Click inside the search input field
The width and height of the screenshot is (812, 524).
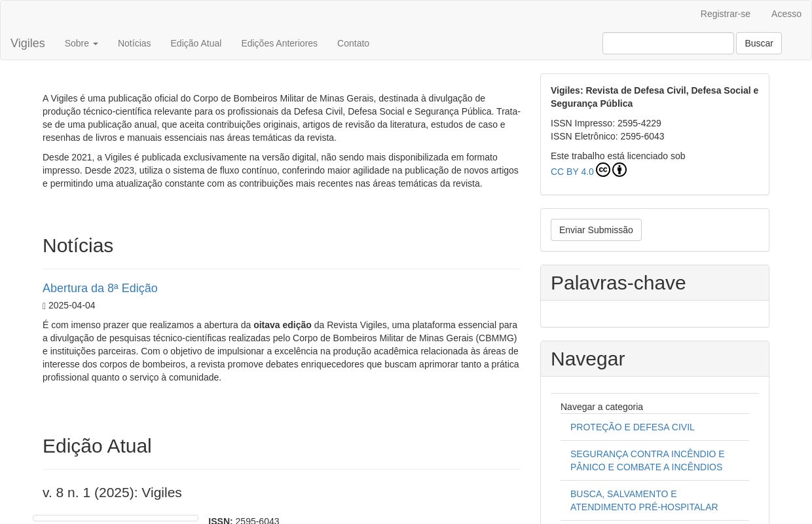click(667, 43)
